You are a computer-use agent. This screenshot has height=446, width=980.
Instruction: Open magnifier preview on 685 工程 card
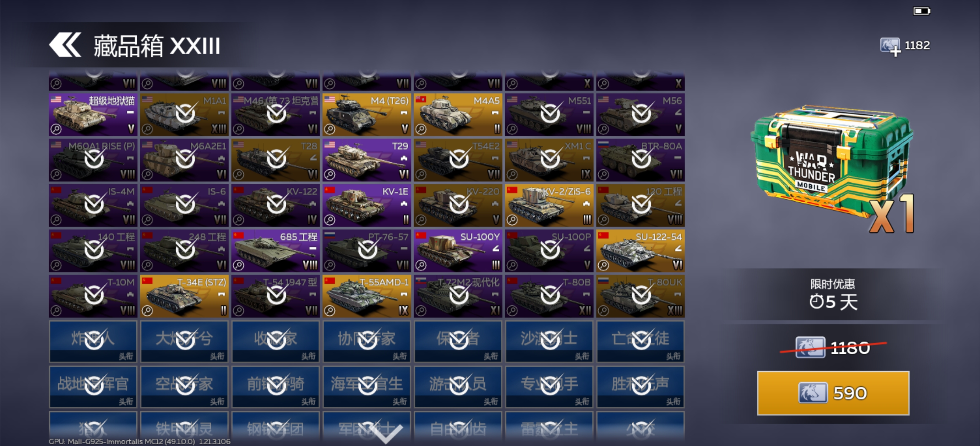(x=239, y=265)
